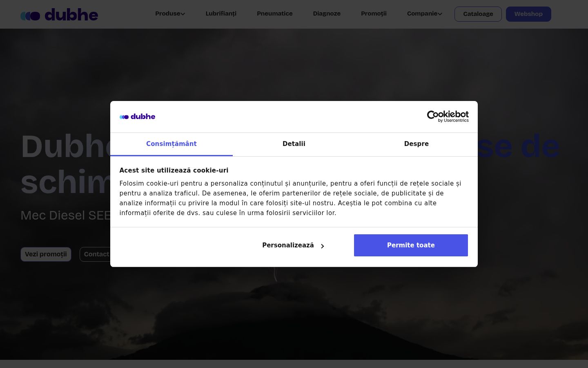The height and width of the screenshot is (368, 588).
Task: Open the Cookiebot by Usercentrics logo link
Action: 448,117
